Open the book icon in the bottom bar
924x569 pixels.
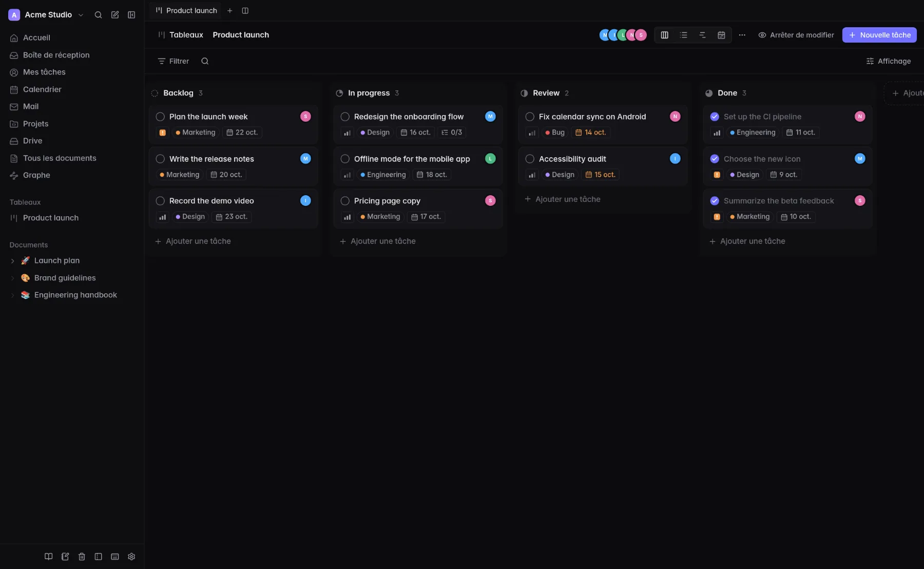tap(48, 557)
